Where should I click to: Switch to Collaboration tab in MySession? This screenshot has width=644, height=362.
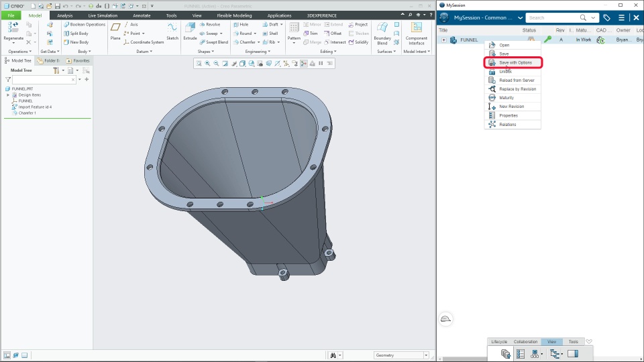(525, 341)
